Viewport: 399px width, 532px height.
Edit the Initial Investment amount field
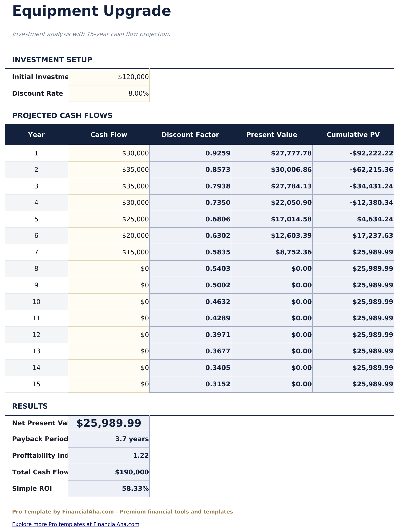(109, 77)
